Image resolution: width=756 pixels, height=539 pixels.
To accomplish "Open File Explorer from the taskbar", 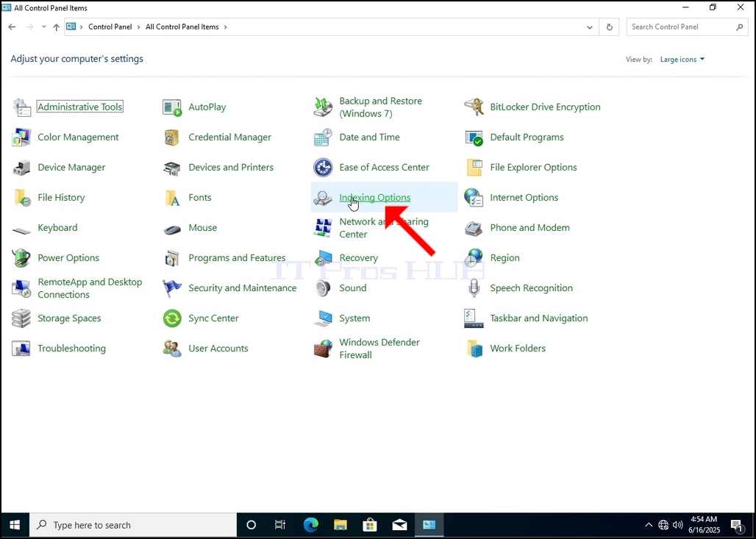I will coord(340,525).
